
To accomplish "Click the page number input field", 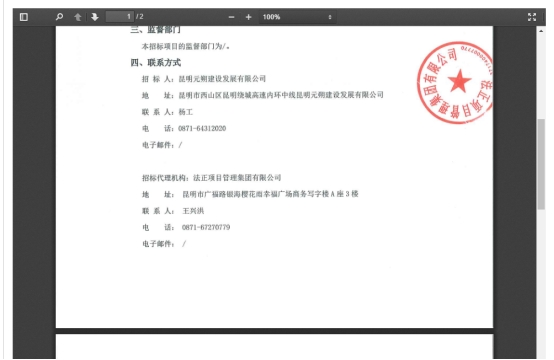I will [120, 17].
